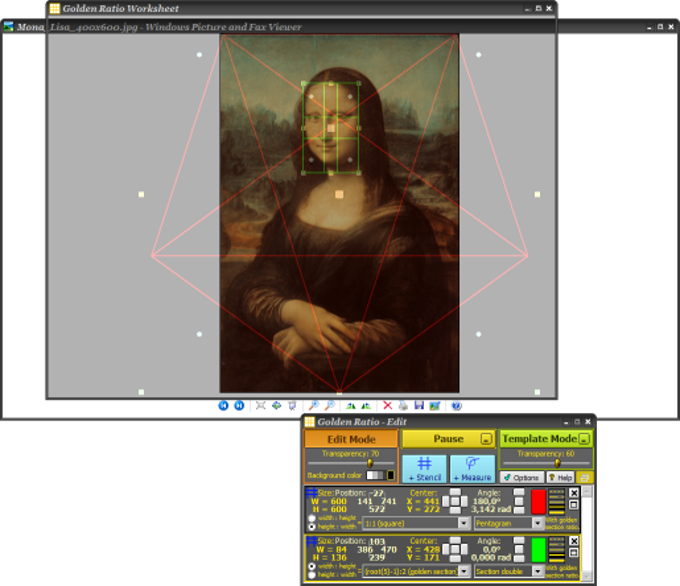Click the Golden Ratio - Edit title bar
680x586 pixels.
(x=448, y=422)
